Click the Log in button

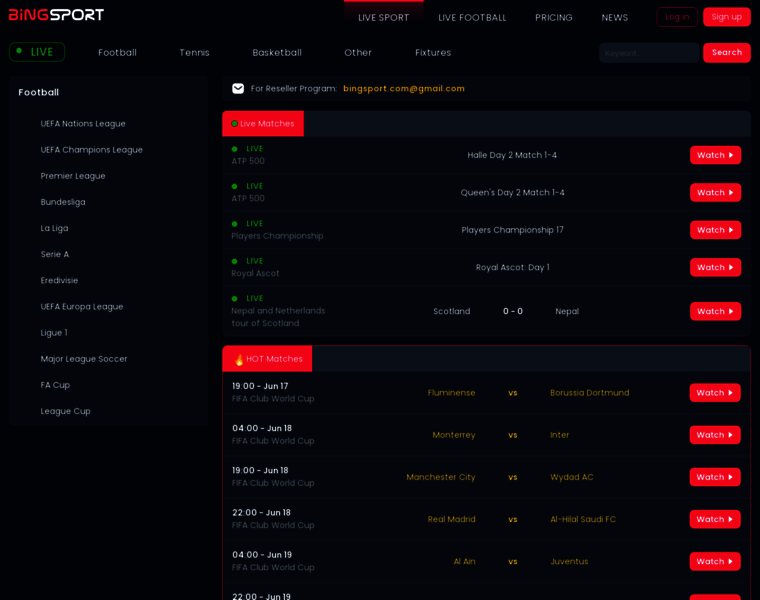coord(677,17)
